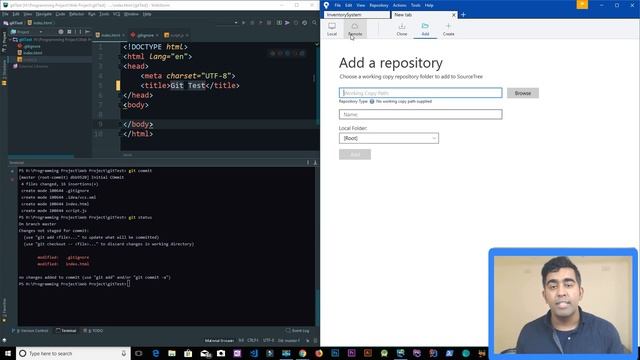Viewport: 640px width, 360px height.
Task: Switch to the InventorySystem tab
Action: (x=357, y=15)
